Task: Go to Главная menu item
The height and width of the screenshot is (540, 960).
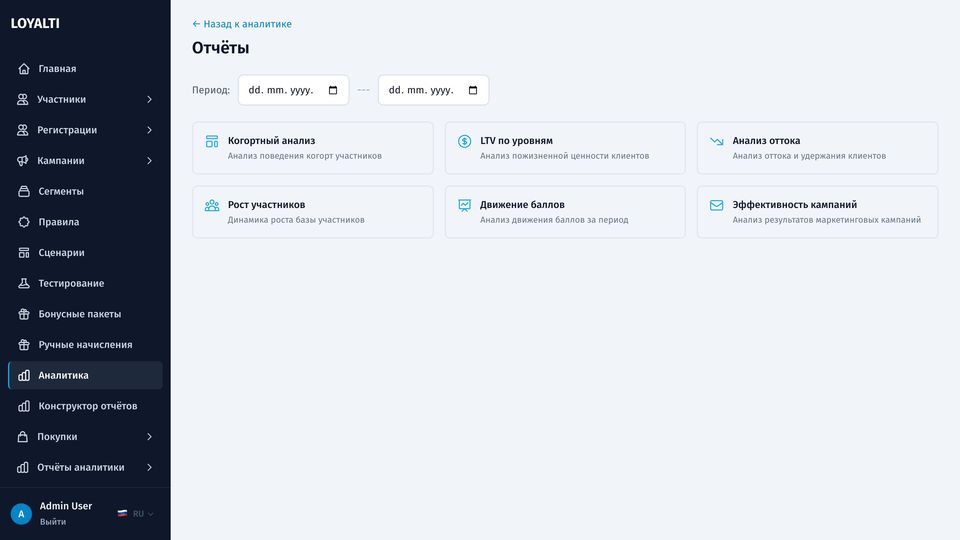Action: 85,69
